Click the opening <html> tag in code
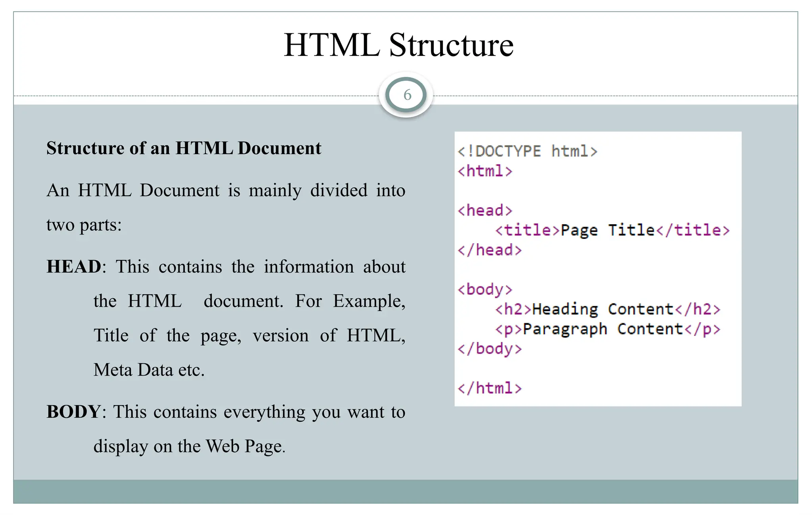Viewport: 812px width, 515px height. 485,171
